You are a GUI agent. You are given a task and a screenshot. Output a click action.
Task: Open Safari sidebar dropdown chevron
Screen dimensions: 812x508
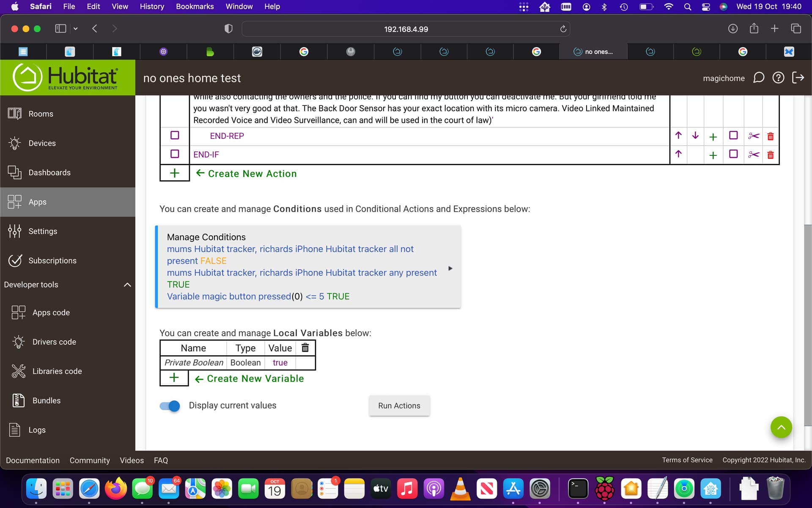[76, 29]
